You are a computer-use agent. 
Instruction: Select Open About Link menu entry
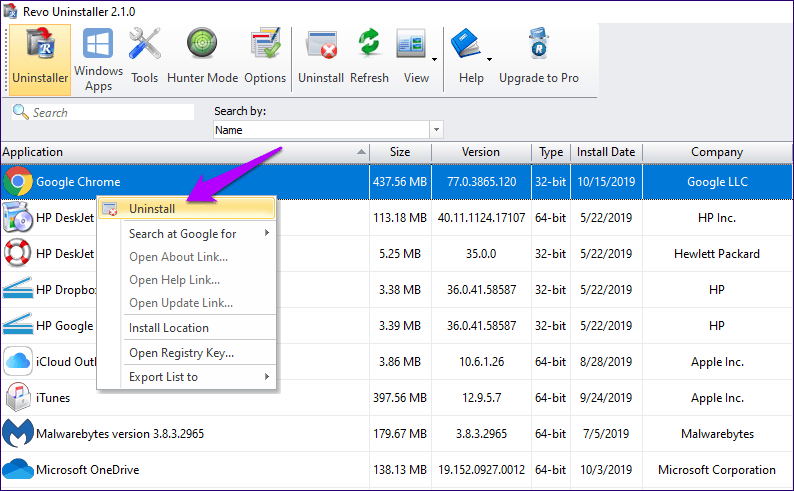[x=178, y=257]
